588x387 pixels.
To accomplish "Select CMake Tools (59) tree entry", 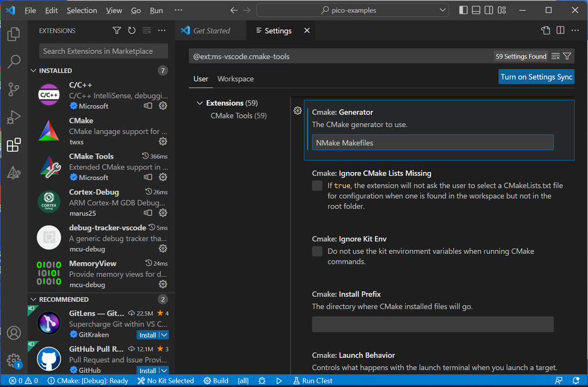I will pos(239,115).
